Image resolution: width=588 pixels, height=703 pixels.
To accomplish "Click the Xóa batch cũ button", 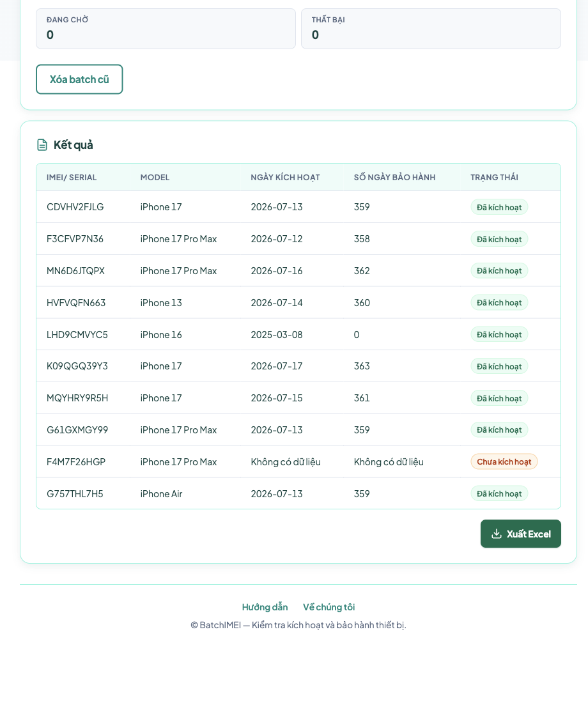I will click(x=79, y=79).
